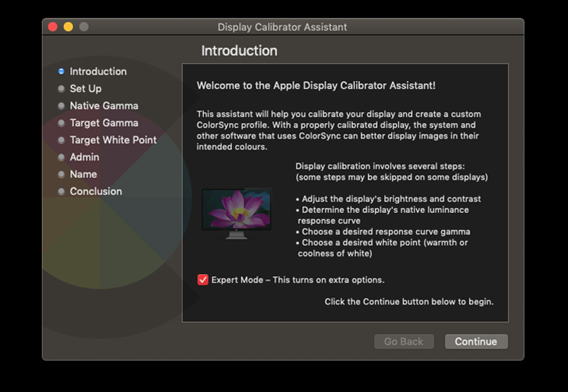This screenshot has width=568, height=392.
Task: Click the Go Back button
Action: pos(403,342)
